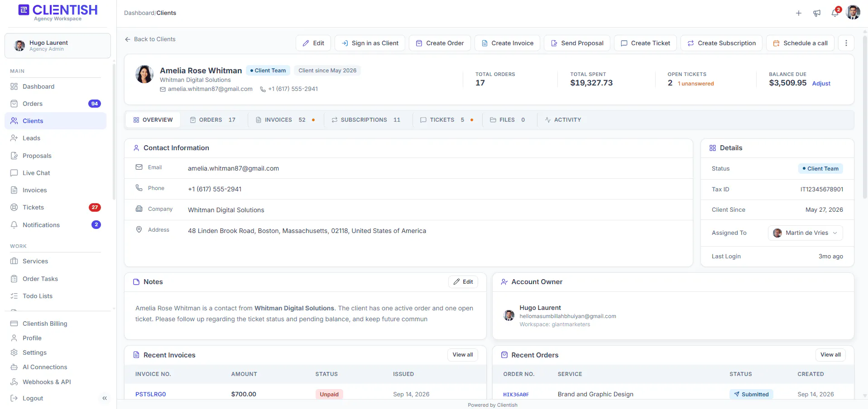Collapse the sidebar with double-chevron icon
Image resolution: width=868 pixels, height=409 pixels.
[x=105, y=398]
